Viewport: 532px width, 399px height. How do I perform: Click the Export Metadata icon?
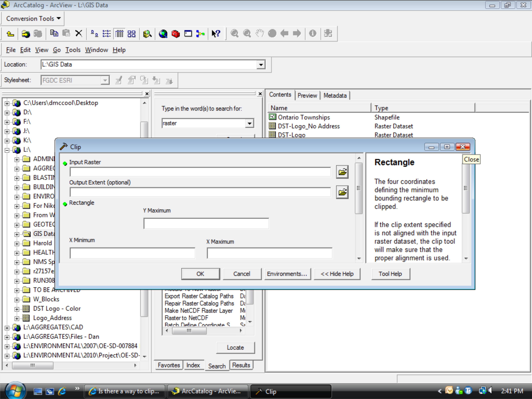point(169,81)
